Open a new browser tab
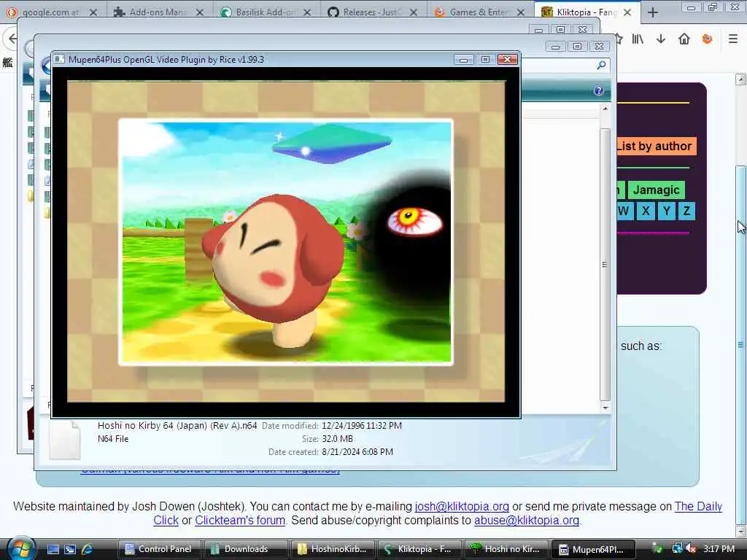The height and width of the screenshot is (560, 747). click(x=653, y=13)
